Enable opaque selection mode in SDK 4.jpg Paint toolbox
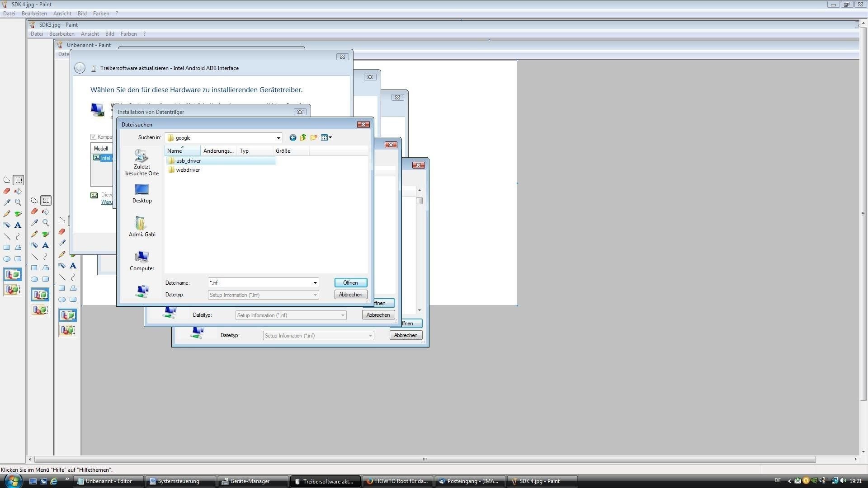868x488 pixels. (13, 274)
